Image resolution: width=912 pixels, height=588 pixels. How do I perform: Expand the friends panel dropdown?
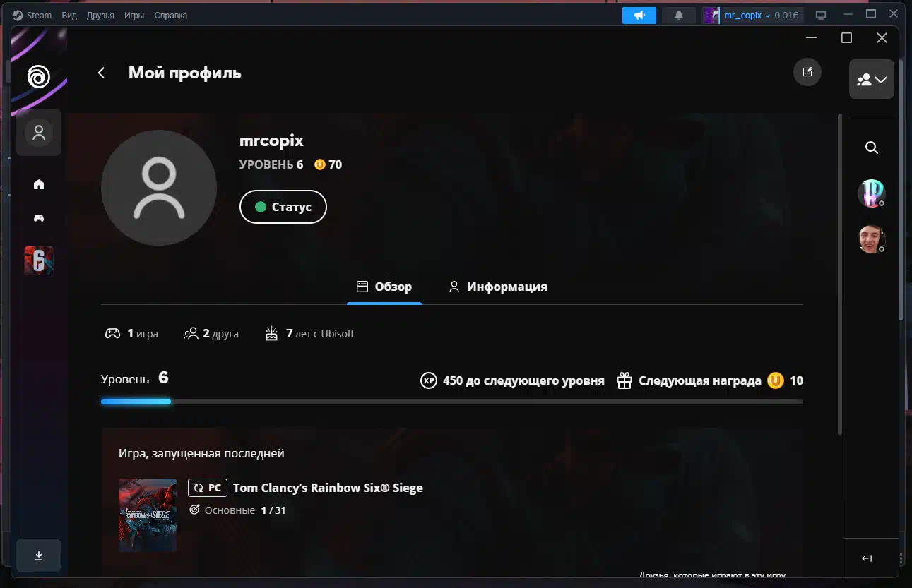(872, 80)
